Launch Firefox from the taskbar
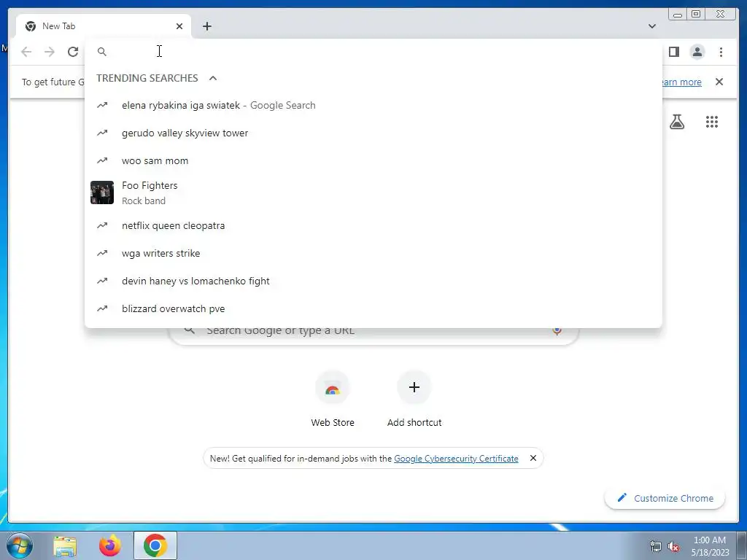 pos(110,545)
